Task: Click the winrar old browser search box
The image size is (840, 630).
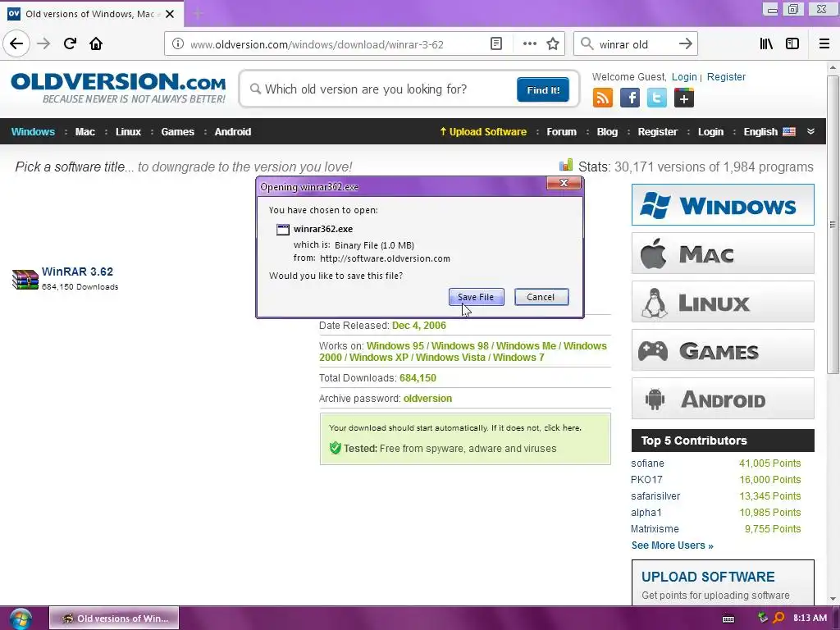Action: tap(635, 44)
